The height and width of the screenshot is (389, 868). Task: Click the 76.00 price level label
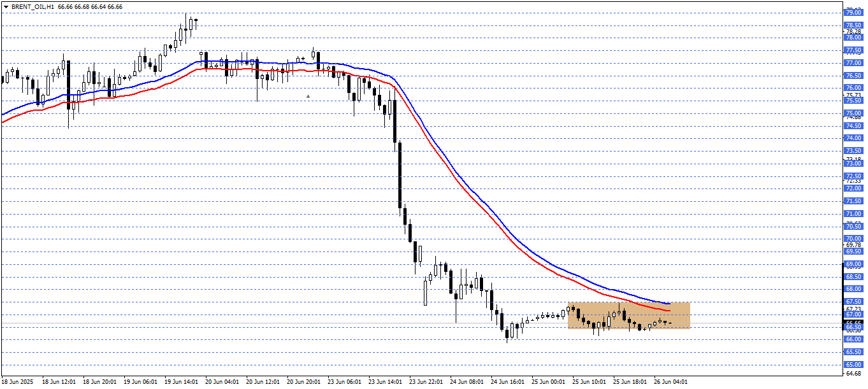[853, 88]
